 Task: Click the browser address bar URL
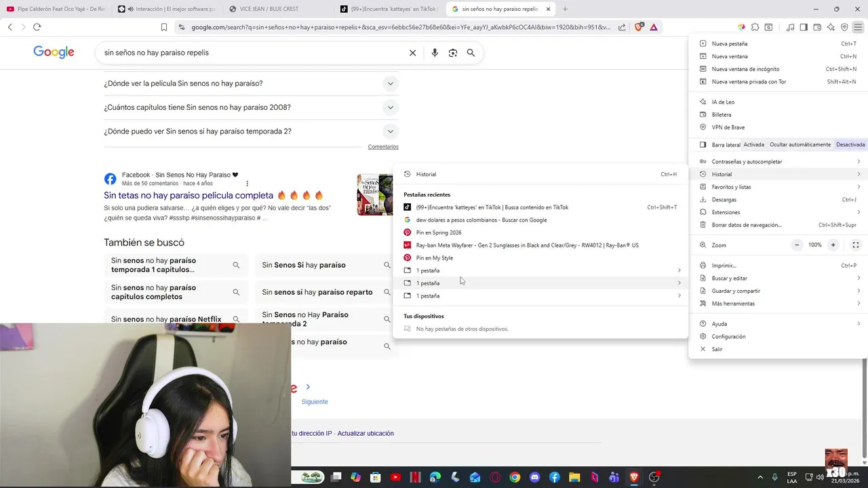pyautogui.click(x=400, y=27)
